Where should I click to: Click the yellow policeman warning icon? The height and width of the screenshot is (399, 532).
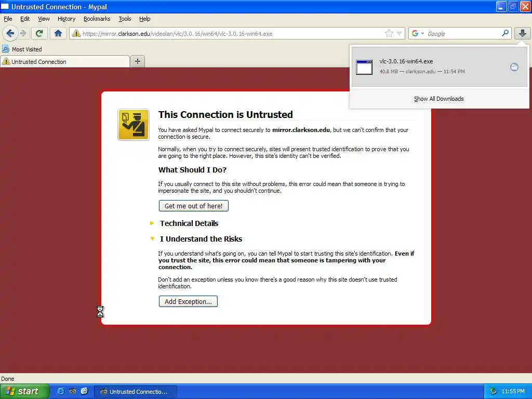134,125
